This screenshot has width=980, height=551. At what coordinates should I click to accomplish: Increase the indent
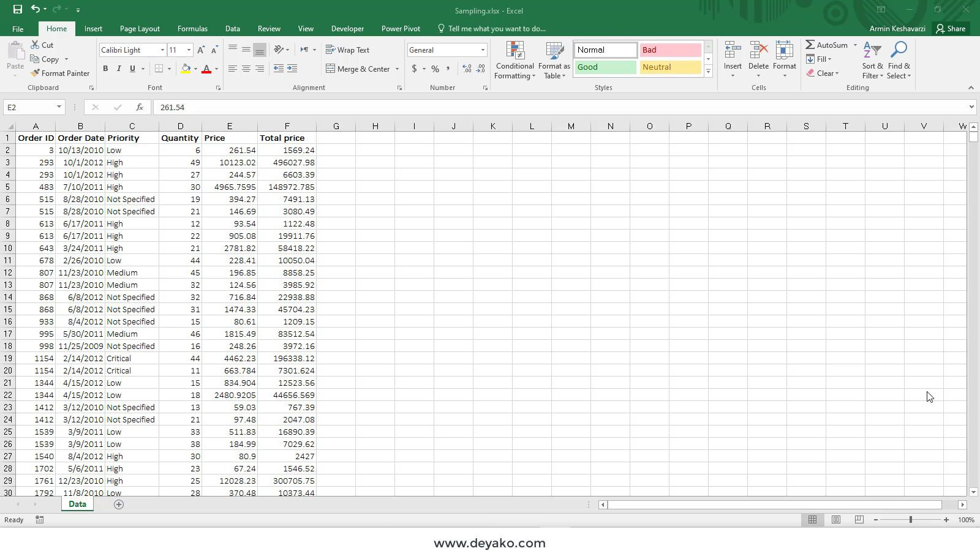point(292,69)
